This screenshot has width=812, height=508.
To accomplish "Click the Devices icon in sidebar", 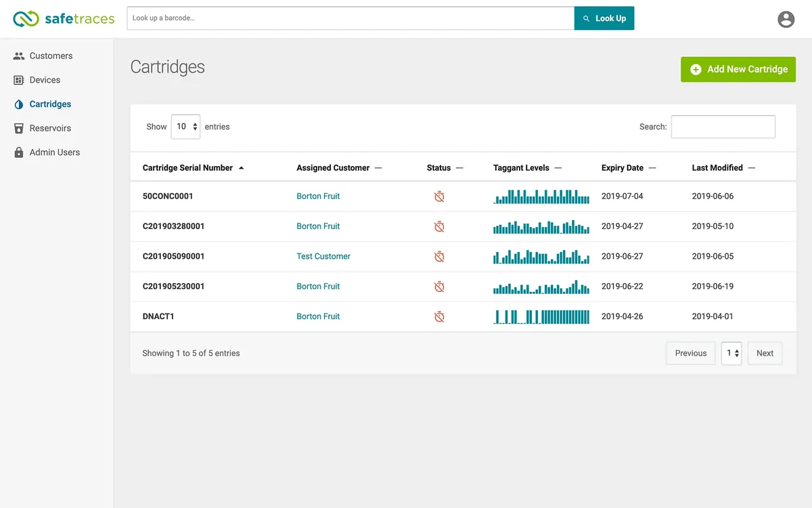I will tap(19, 80).
